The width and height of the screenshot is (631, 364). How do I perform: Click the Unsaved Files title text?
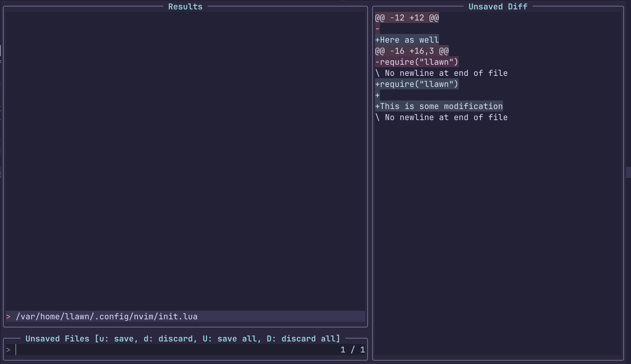pyautogui.click(x=57, y=339)
